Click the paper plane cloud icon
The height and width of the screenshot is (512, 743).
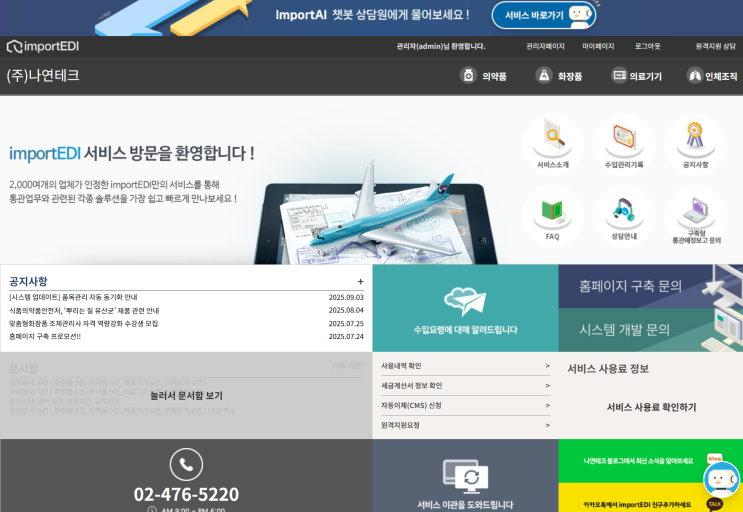click(x=465, y=301)
